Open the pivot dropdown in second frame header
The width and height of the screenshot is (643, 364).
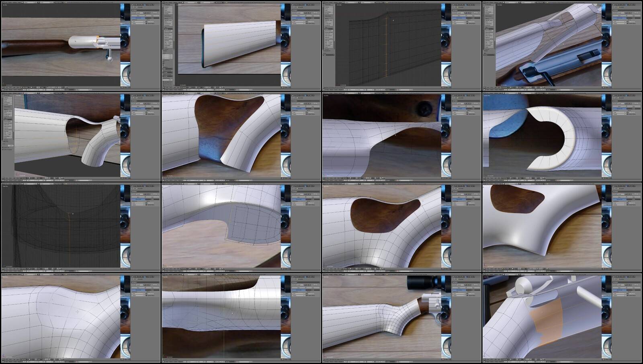coord(192,87)
